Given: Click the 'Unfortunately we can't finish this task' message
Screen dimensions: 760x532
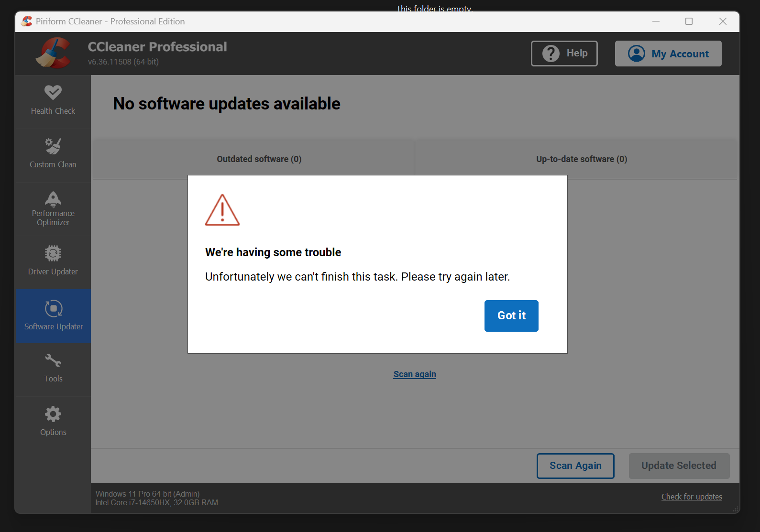Looking at the screenshot, I should [358, 277].
